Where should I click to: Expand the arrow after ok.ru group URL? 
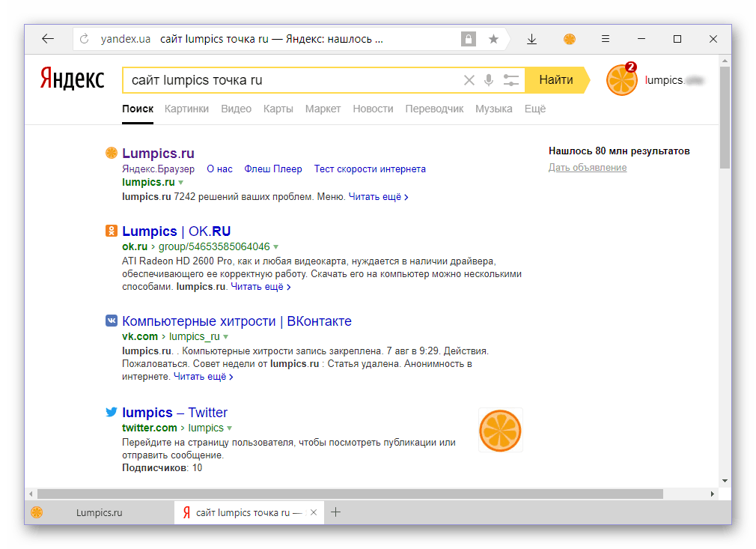coord(275,247)
